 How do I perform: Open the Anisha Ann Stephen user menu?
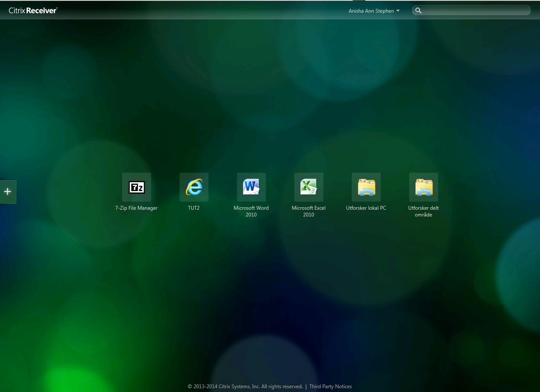tap(371, 11)
